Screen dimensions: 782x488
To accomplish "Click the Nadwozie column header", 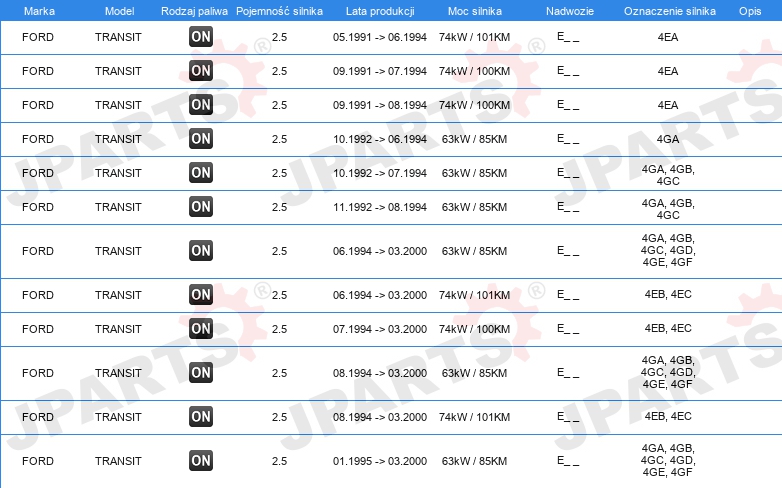I will (x=570, y=11).
